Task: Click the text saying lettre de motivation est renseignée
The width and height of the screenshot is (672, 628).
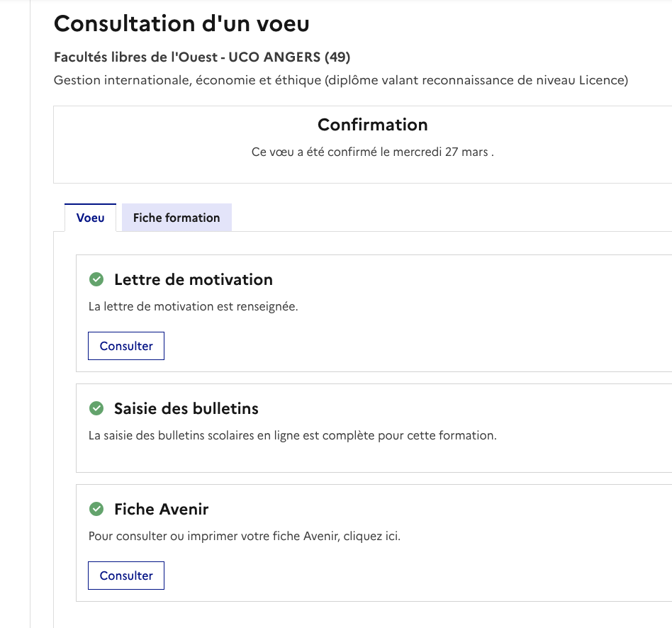Action: (x=194, y=306)
